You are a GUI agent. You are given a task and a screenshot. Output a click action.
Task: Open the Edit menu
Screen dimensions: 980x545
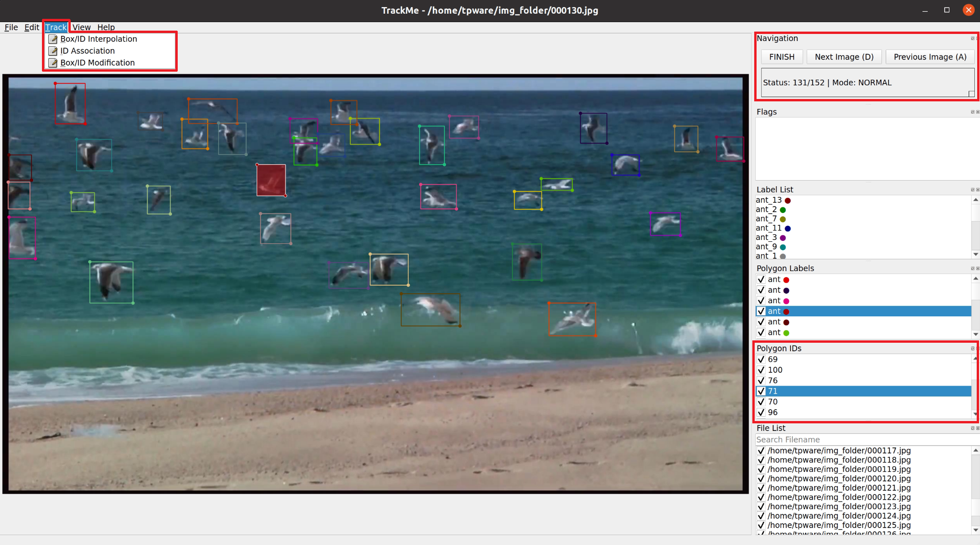(x=32, y=27)
